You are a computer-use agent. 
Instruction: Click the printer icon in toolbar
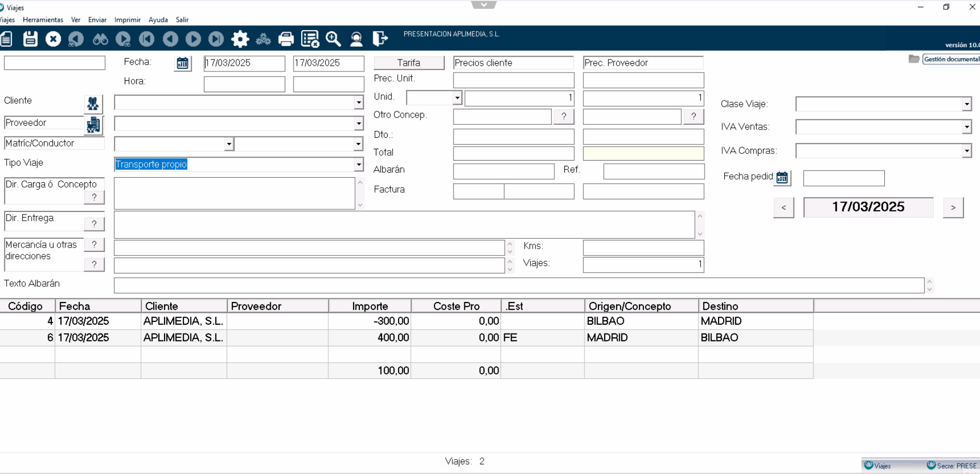pyautogui.click(x=286, y=39)
